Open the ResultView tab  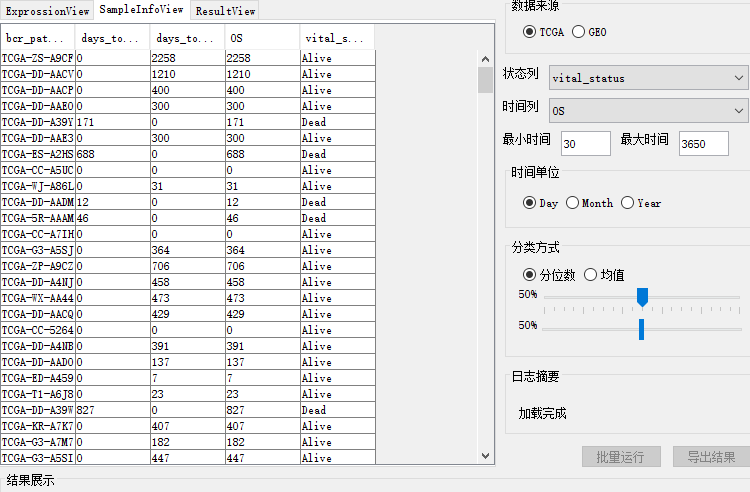[x=226, y=11]
